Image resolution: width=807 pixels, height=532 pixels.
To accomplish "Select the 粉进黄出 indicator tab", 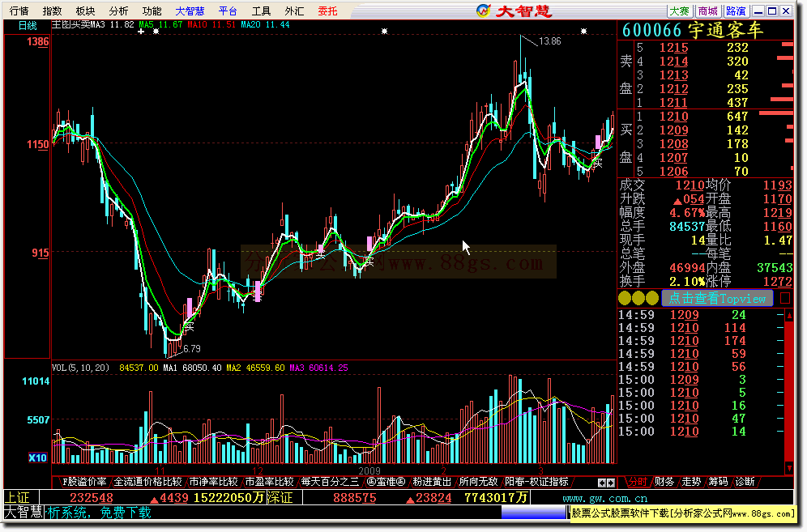I will pyautogui.click(x=432, y=482).
